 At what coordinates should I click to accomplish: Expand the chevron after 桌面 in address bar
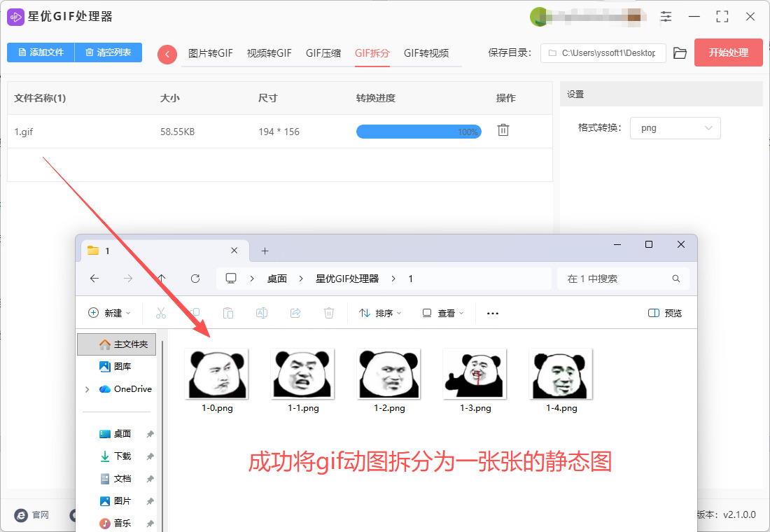point(301,279)
